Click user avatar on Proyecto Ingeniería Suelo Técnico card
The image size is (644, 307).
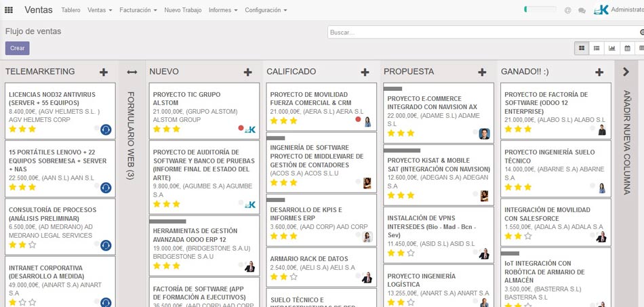[602, 188]
